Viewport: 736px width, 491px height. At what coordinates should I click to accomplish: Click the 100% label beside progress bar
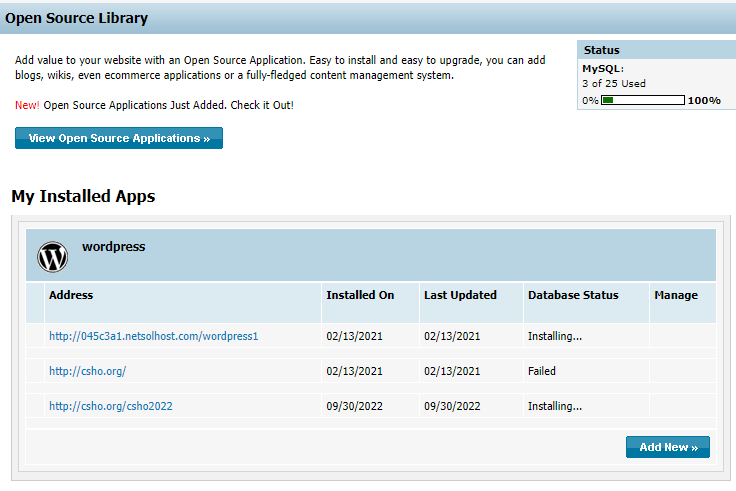pos(704,100)
